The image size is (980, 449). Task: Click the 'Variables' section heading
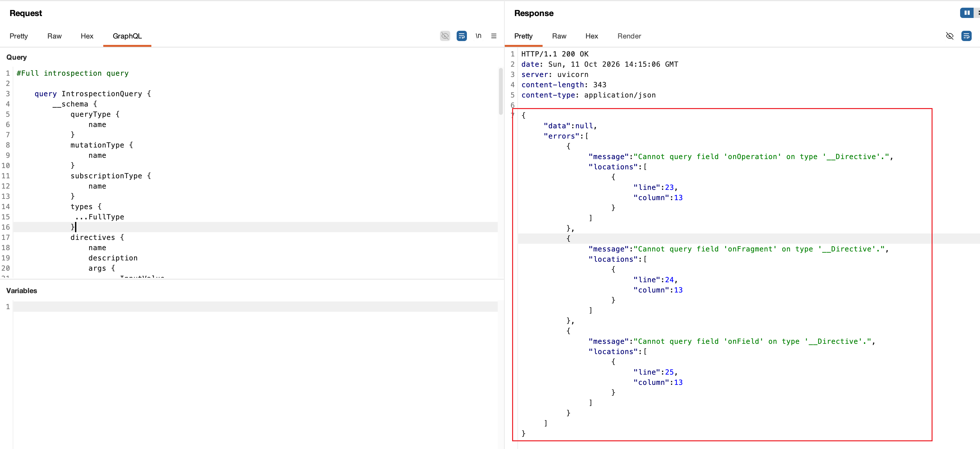coord(22,291)
